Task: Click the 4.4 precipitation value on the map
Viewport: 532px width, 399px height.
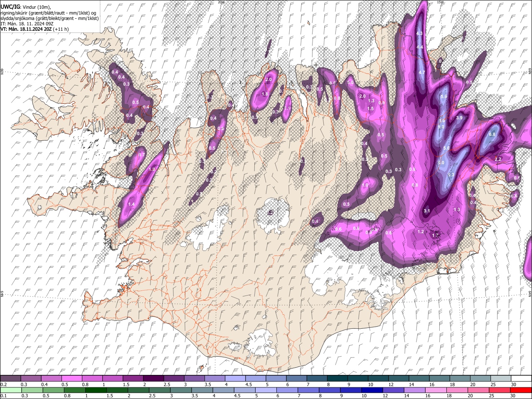Action: coord(420,47)
